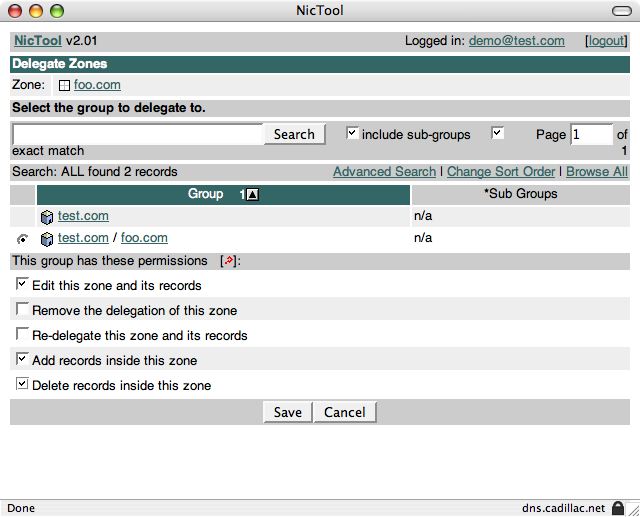Screen dimensions: 640x517
Task: Select the test.com / foo.com radio button
Action: (23, 239)
